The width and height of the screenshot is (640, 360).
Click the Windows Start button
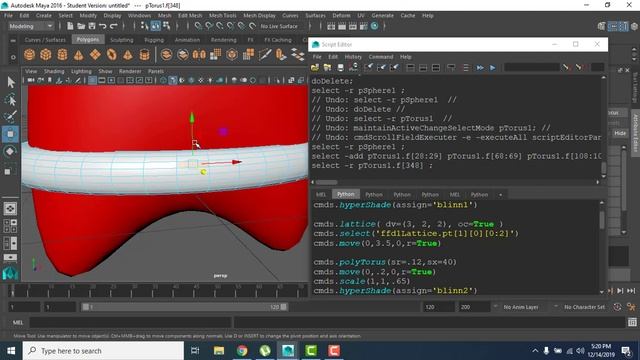coord(11,351)
